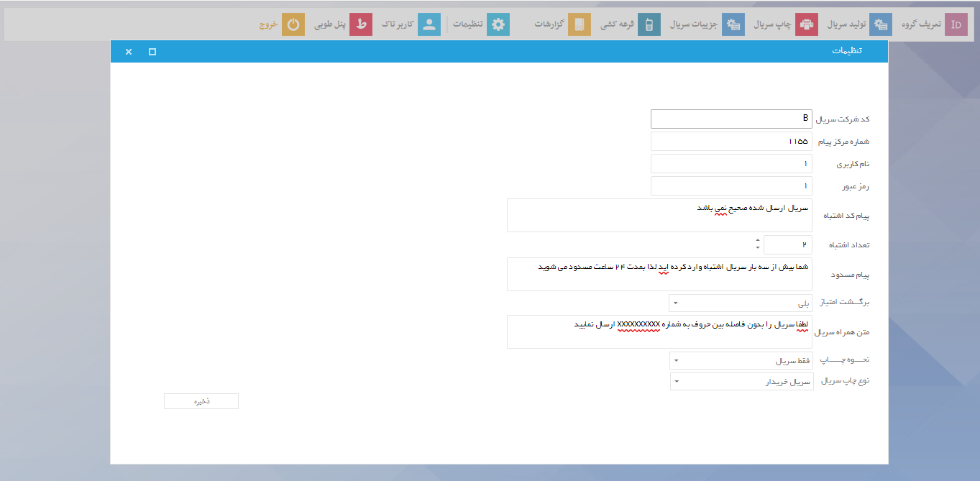Increase تعداد اشتباه with the up arrow
The image size is (980, 481).
click(x=757, y=241)
